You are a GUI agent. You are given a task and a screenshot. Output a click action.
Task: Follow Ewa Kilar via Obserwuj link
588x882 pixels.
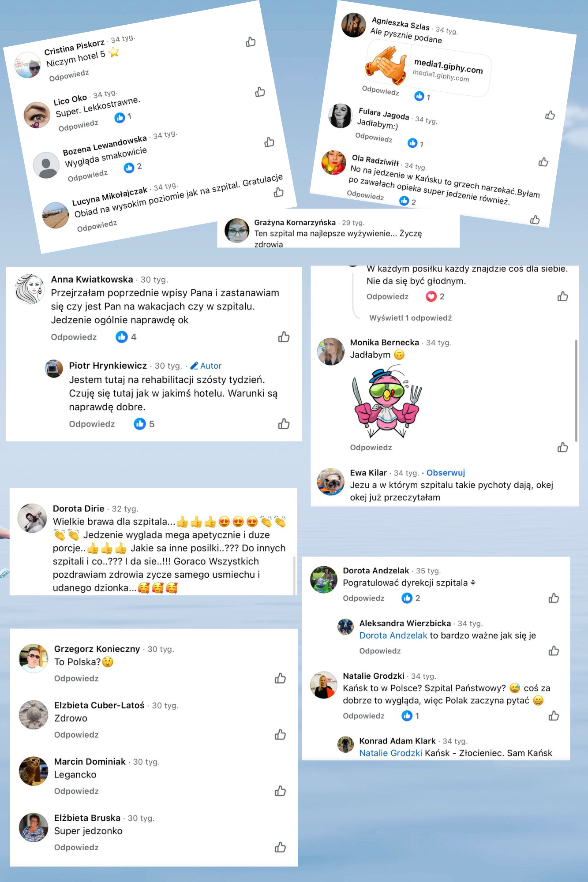[446, 473]
